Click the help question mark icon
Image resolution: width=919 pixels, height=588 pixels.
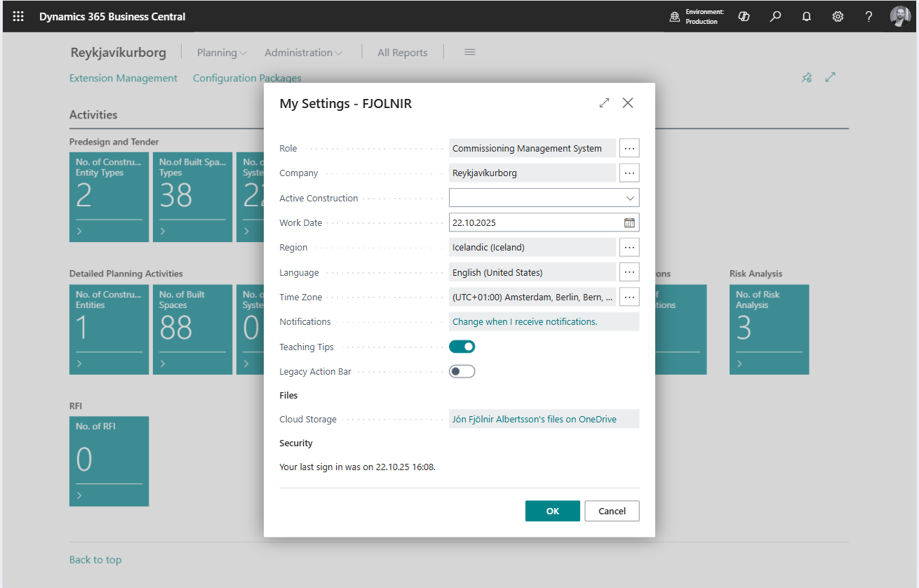(x=868, y=16)
